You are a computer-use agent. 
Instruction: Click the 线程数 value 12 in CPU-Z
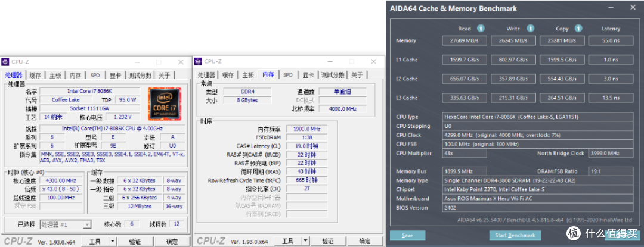(176, 224)
